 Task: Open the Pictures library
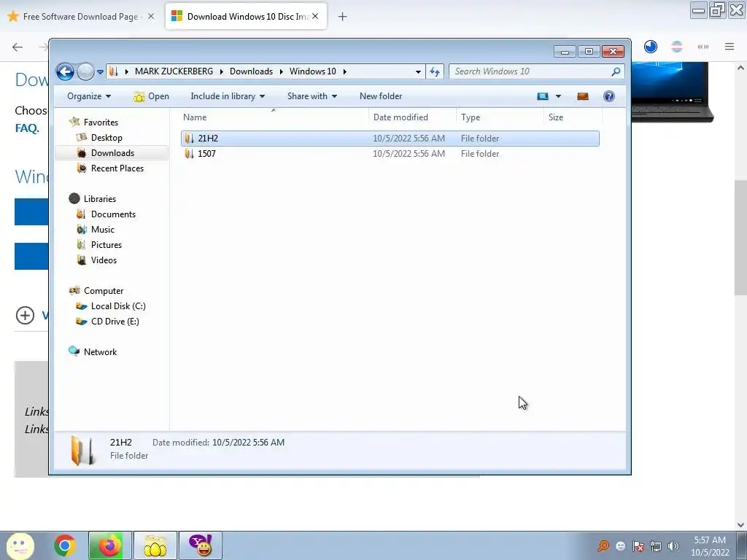(x=107, y=245)
